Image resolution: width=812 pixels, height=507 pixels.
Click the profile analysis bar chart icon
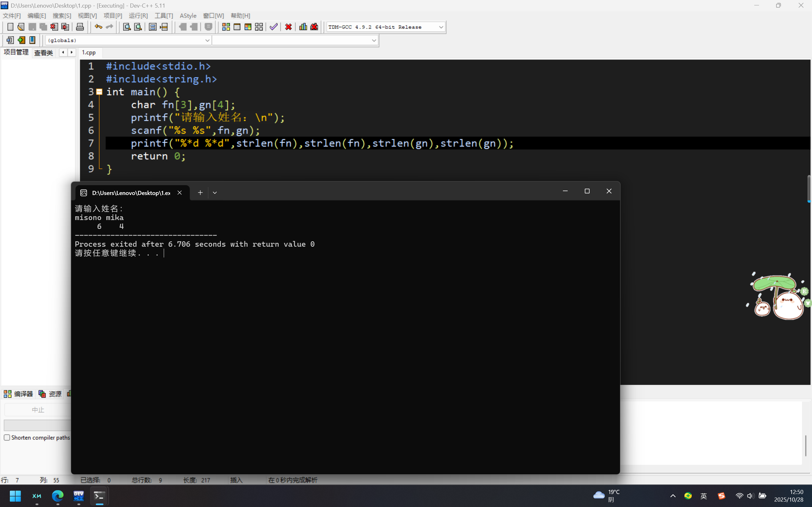[x=303, y=27]
